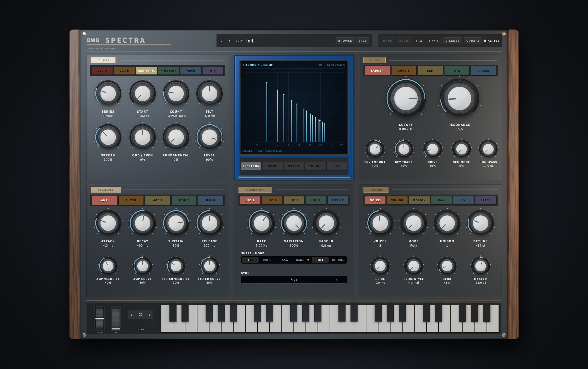The height and width of the screenshot is (369, 588).
Task: Click the BROWSE presets button
Action: tap(345, 41)
